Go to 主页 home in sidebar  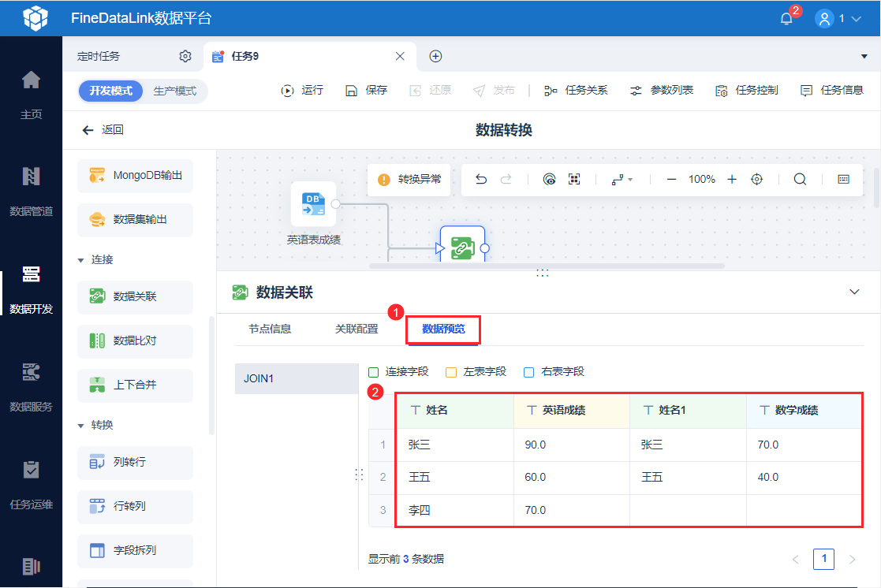point(31,95)
